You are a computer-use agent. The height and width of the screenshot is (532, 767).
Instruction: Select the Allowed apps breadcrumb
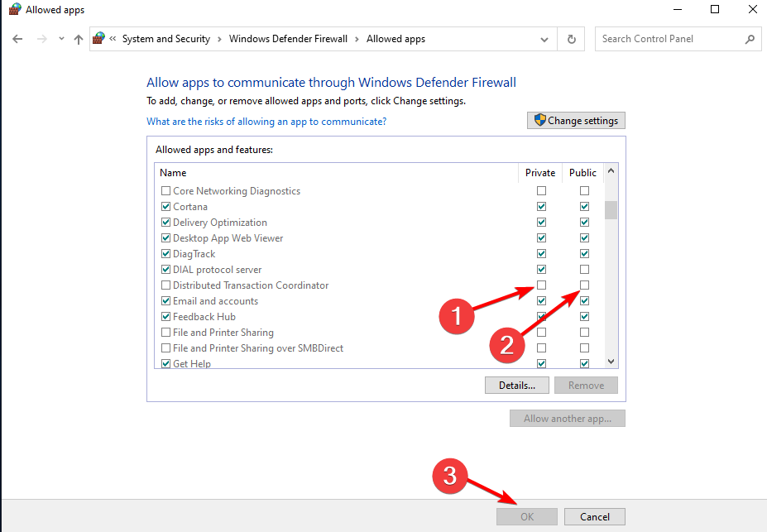click(x=395, y=39)
